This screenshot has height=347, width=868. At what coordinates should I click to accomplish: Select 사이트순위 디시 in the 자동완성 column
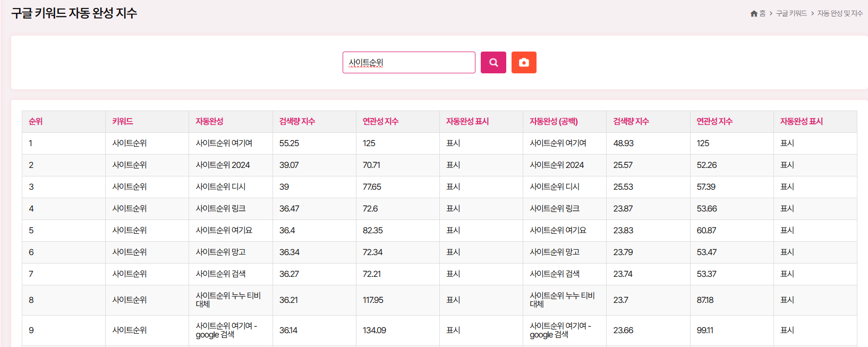pyautogui.click(x=220, y=187)
